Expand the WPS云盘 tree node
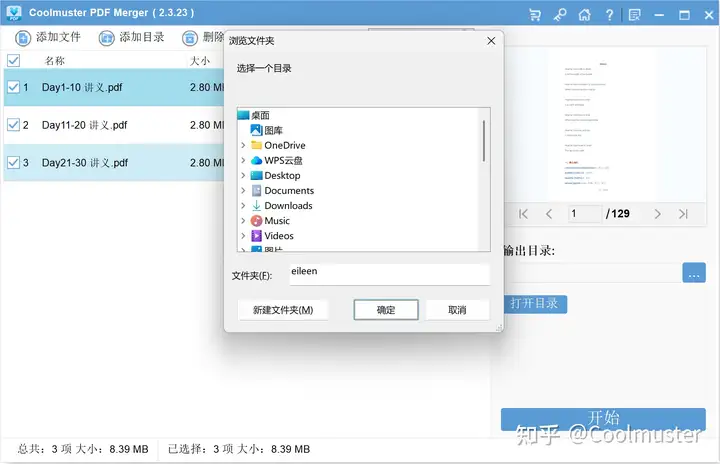Viewport: 720px width, 464px height. (x=243, y=161)
